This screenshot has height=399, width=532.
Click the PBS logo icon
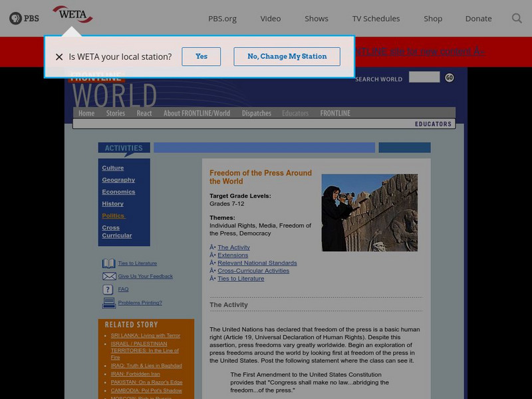pos(24,19)
